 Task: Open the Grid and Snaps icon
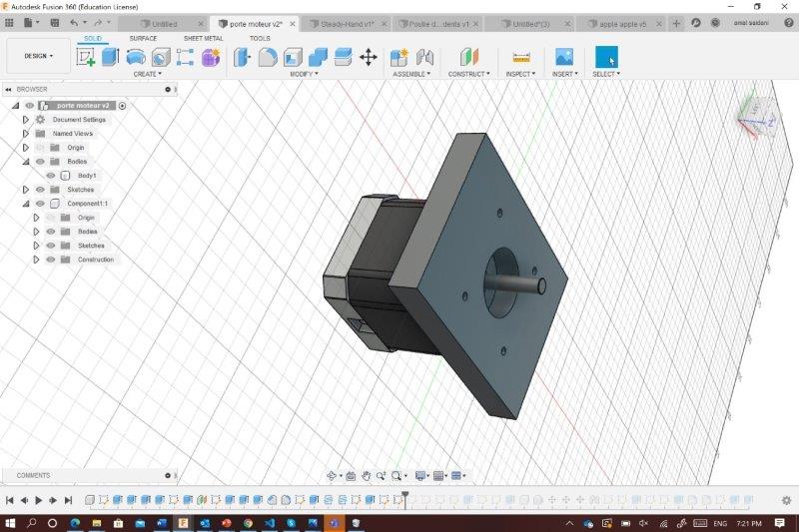pos(437,475)
